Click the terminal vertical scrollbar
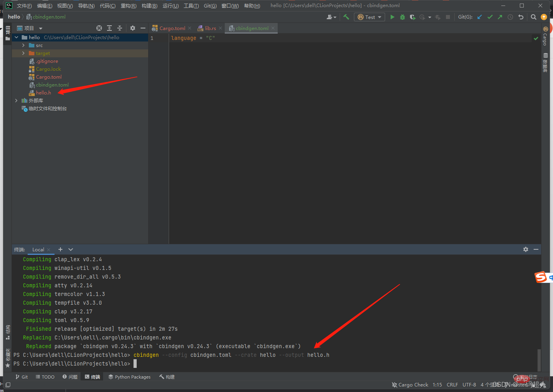Image resolution: width=553 pixels, height=392 pixels. click(x=539, y=360)
